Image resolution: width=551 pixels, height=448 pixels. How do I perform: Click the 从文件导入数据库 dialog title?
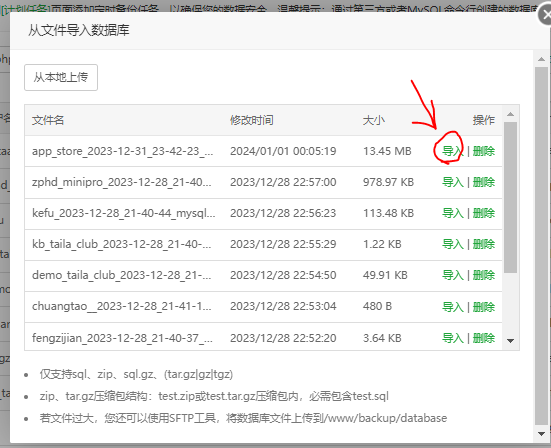pos(79,31)
